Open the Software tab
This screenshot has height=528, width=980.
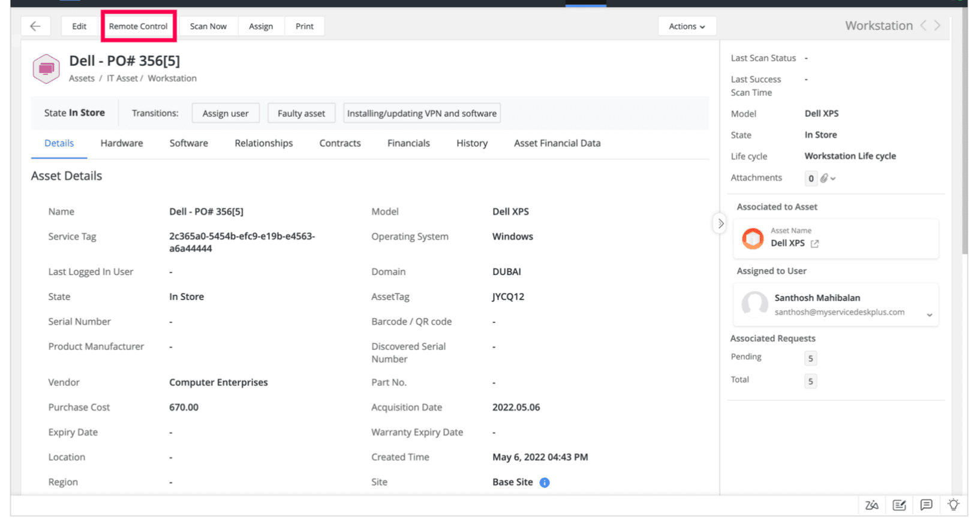pos(189,143)
